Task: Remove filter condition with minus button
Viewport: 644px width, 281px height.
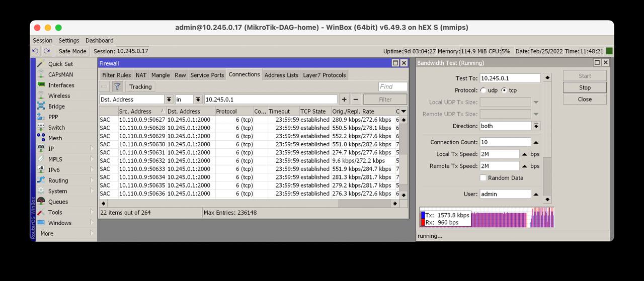Action: (x=356, y=100)
